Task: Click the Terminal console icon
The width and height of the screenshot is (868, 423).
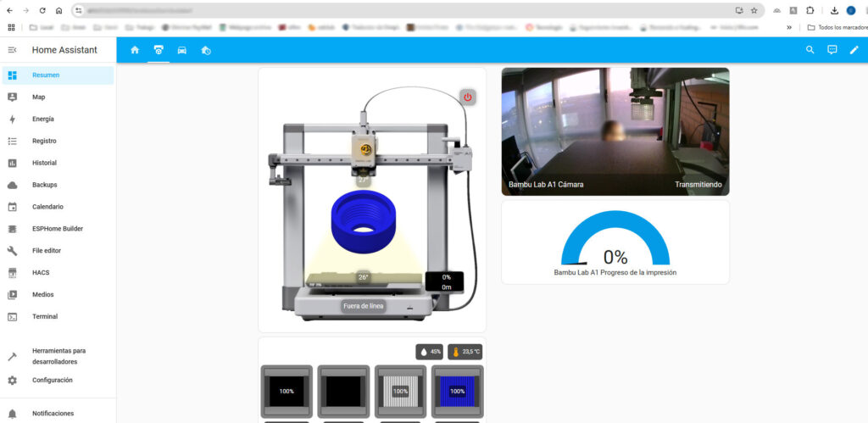Action: pos(12,317)
